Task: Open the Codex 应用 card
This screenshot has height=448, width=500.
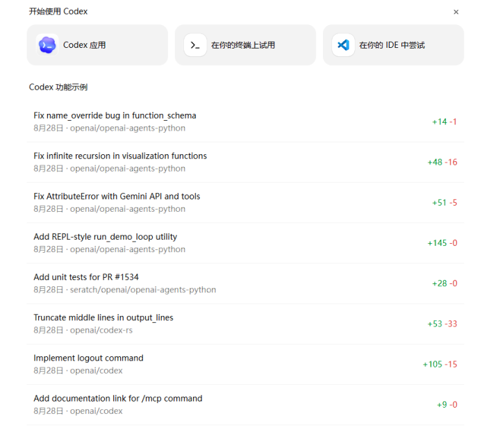Action: 97,45
